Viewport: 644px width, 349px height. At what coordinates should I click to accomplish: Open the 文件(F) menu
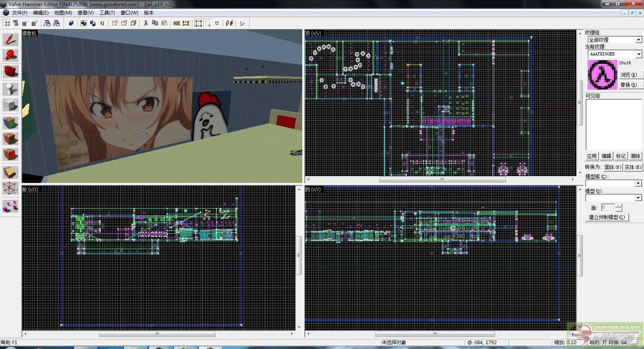(19, 13)
